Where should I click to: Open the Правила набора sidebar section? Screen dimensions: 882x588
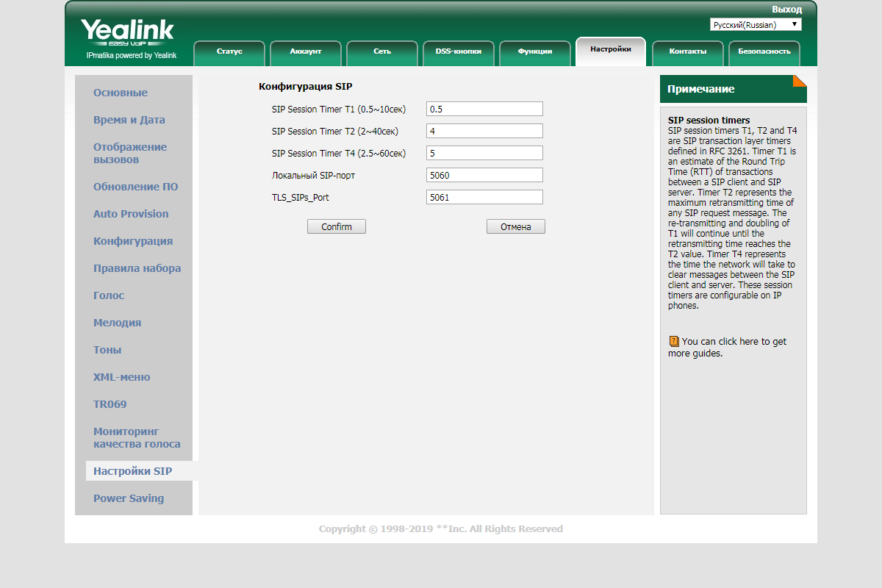click(x=137, y=268)
